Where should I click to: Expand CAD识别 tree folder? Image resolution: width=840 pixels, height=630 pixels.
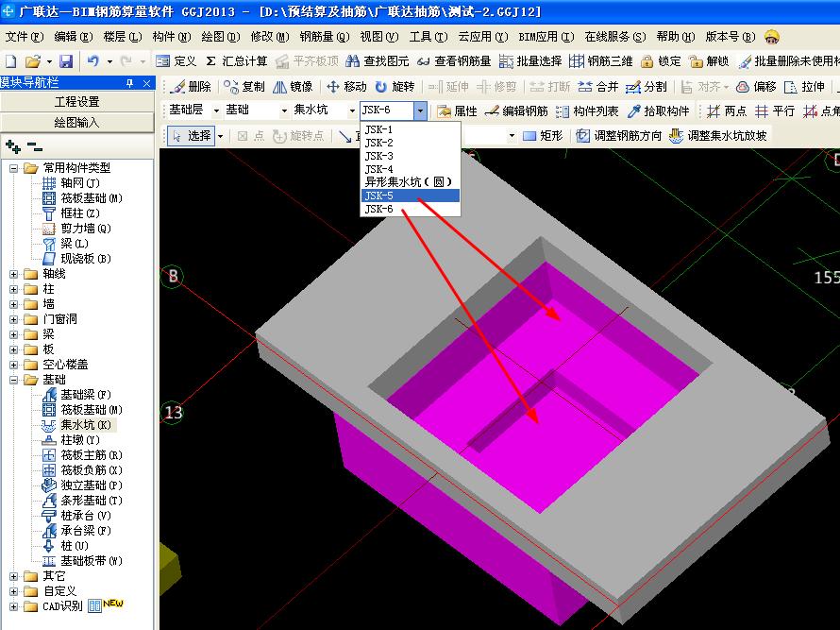[x=14, y=606]
